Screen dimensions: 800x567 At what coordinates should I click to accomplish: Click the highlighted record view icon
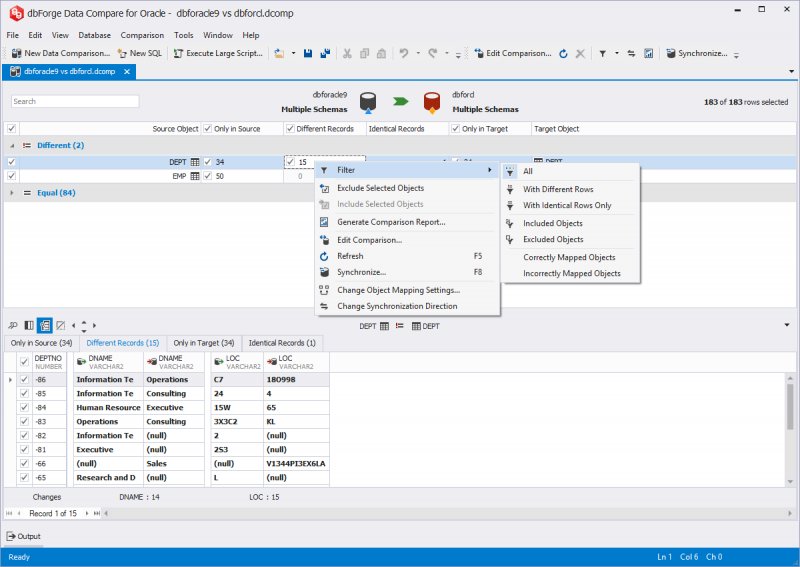point(45,325)
